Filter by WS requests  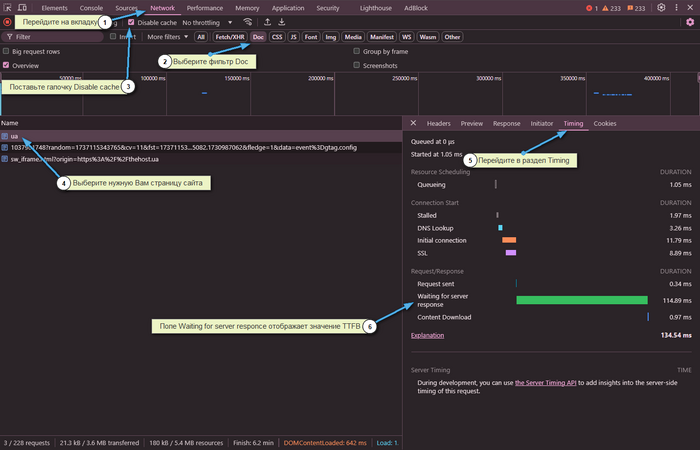(x=406, y=37)
